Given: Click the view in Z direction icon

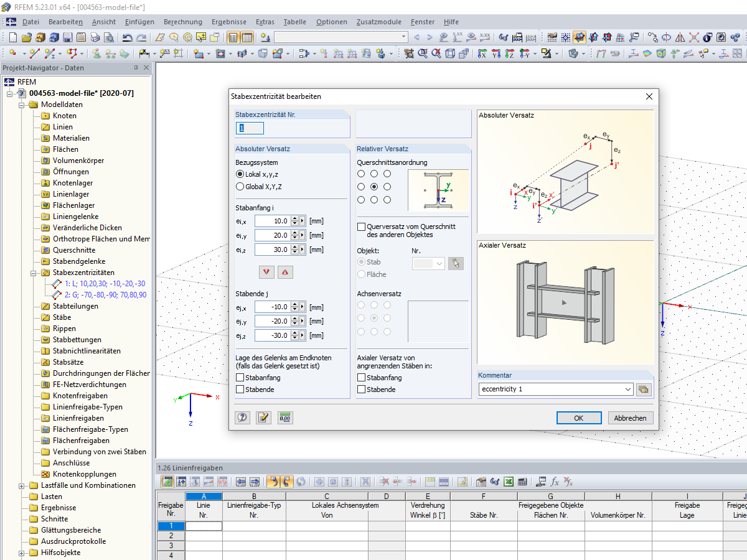Looking at the screenshot, I should coord(510,54).
